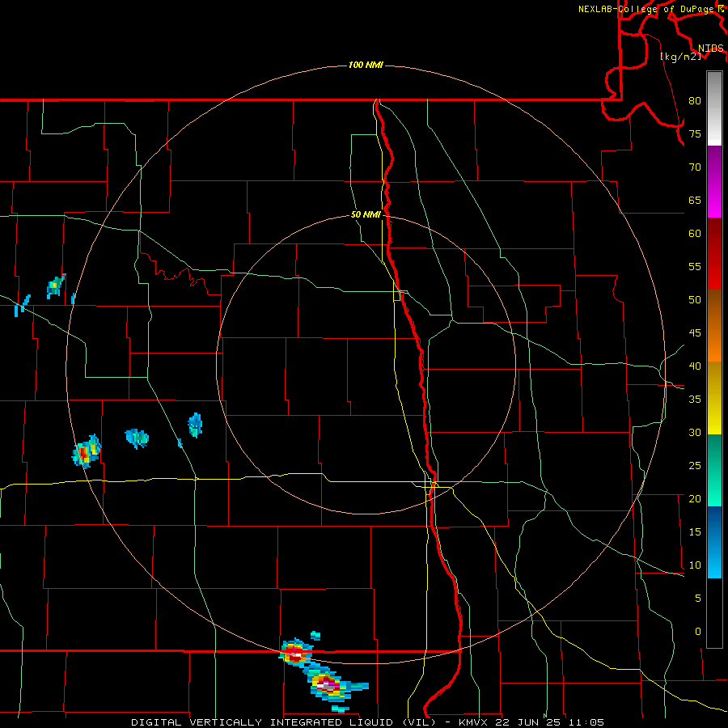Click the blue segment of color bar
Viewport: 728px width, 728px height.
714,542
